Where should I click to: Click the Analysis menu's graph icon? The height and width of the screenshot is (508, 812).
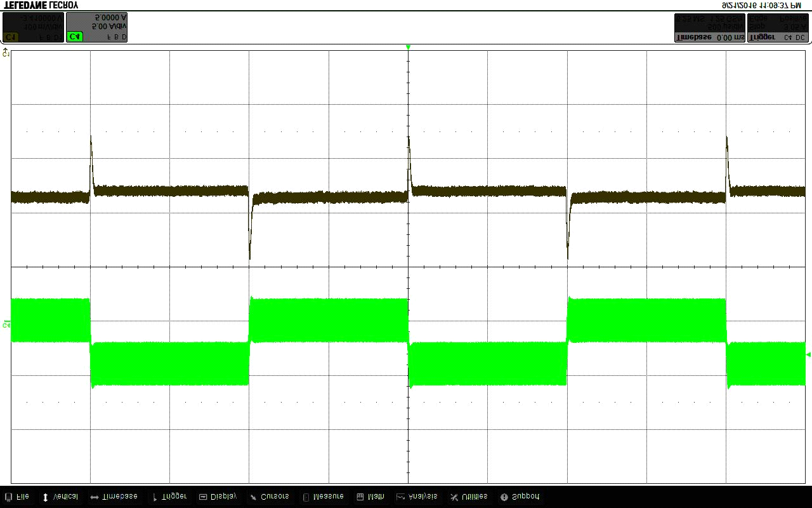(400, 497)
